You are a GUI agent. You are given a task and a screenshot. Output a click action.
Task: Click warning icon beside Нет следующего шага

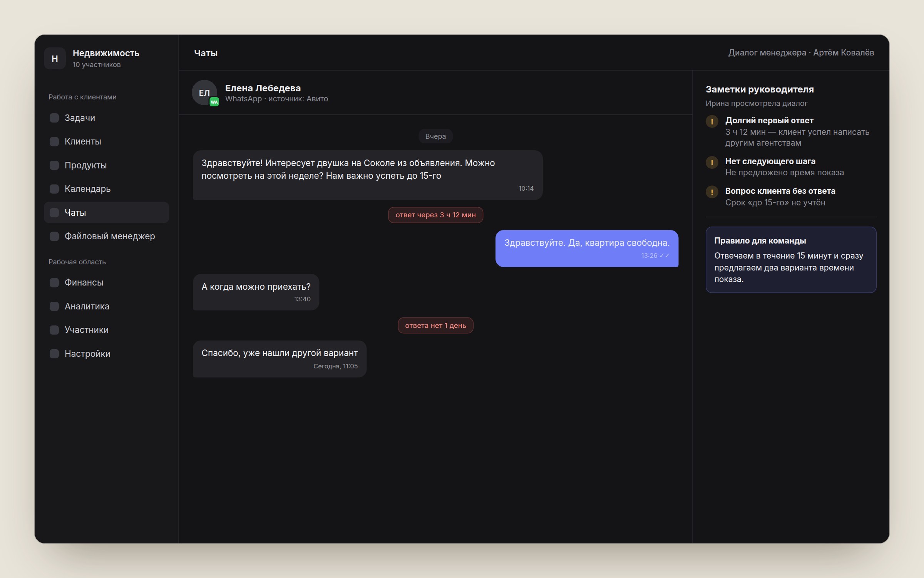click(712, 162)
